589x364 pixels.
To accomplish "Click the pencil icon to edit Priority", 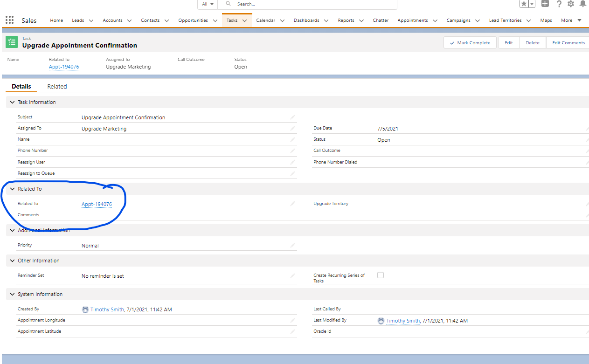I will click(x=292, y=246).
